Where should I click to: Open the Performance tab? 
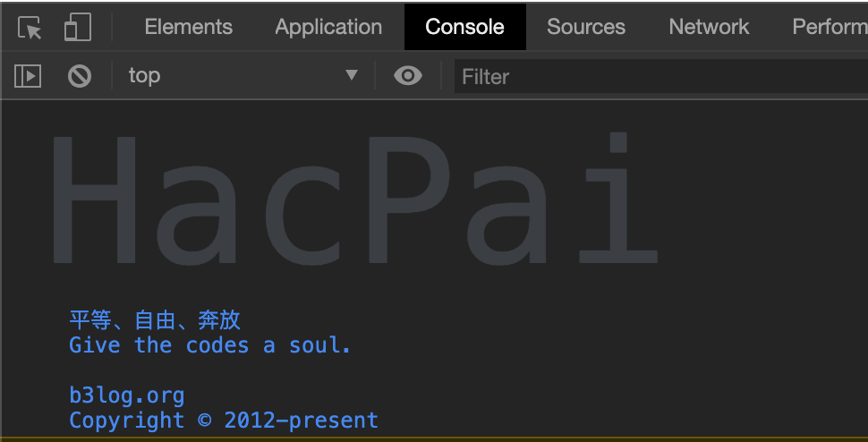tap(829, 28)
